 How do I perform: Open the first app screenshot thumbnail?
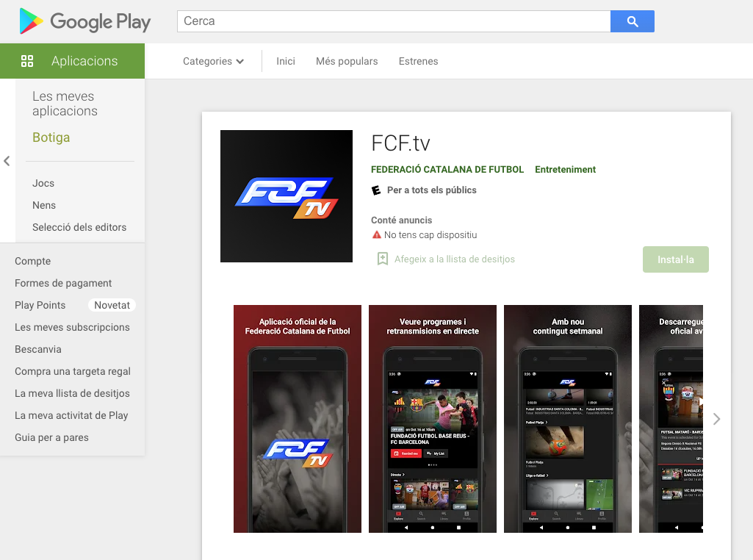(298, 419)
